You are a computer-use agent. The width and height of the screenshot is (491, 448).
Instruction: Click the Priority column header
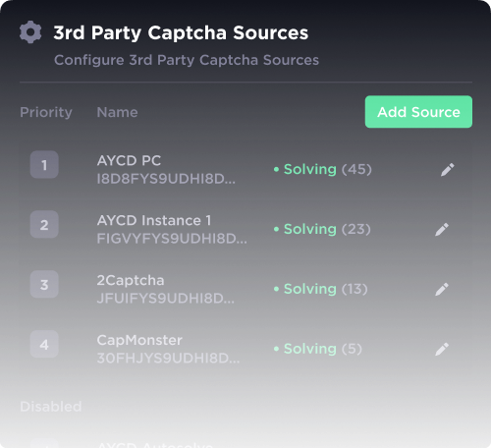[46, 112]
